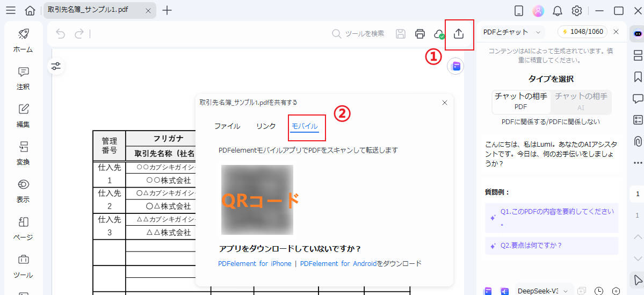
Task: Click question Q1.このPDFの内容を要約してください
Action: pyautogui.click(x=552, y=218)
